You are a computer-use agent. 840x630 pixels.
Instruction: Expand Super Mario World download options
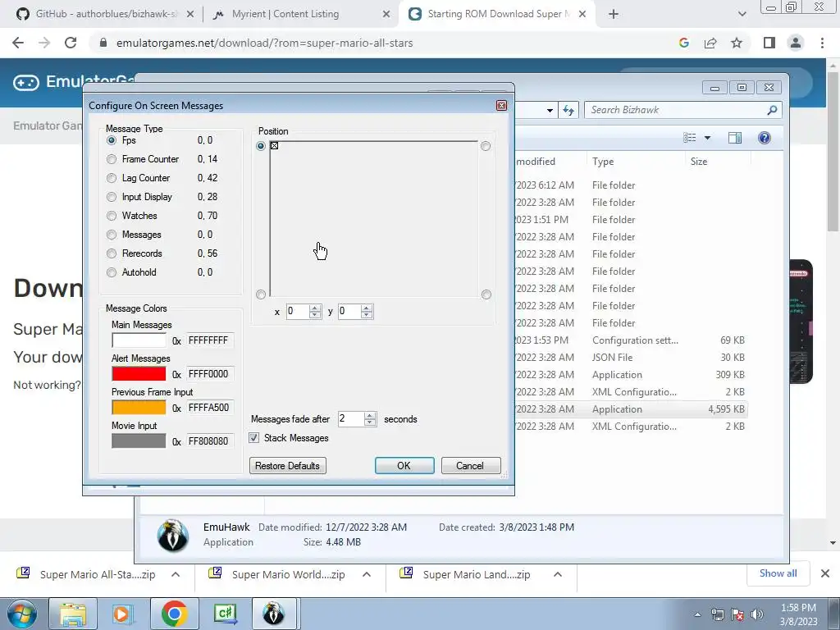[x=367, y=574]
